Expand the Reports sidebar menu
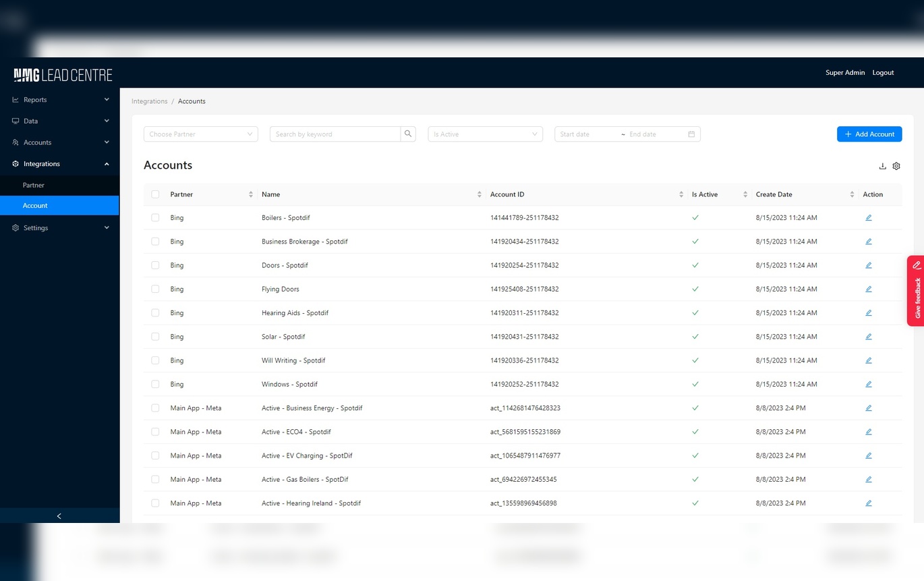924x581 pixels. tap(59, 100)
